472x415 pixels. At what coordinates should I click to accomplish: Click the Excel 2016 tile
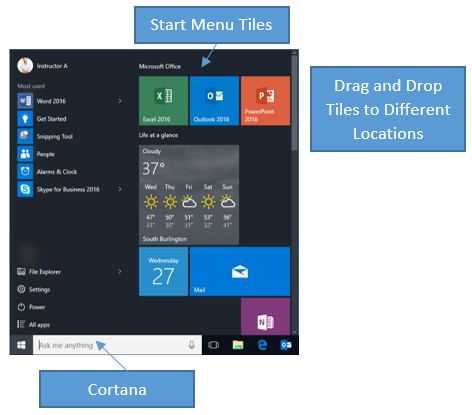tap(163, 101)
